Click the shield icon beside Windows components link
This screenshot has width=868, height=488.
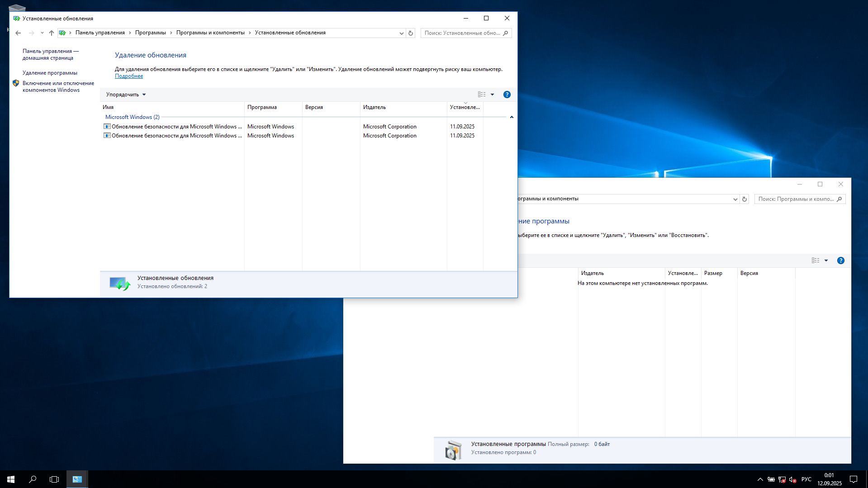(x=16, y=83)
